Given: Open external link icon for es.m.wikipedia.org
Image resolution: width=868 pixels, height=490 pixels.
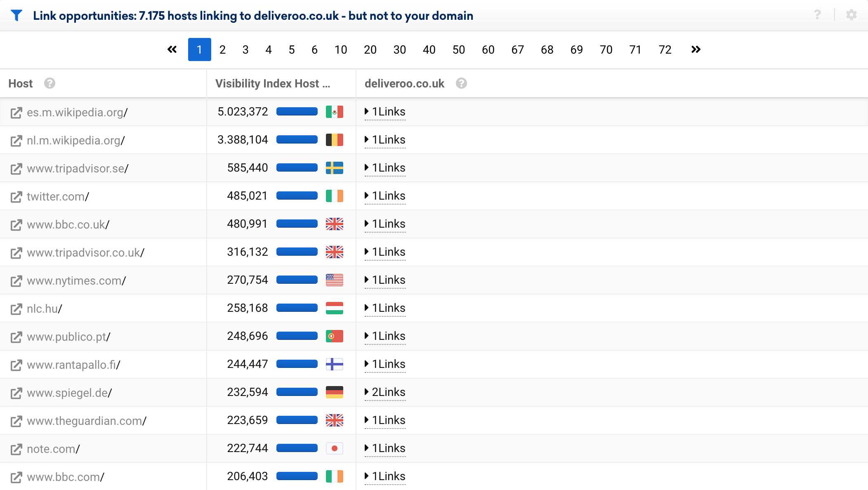Looking at the screenshot, I should pyautogui.click(x=16, y=113).
